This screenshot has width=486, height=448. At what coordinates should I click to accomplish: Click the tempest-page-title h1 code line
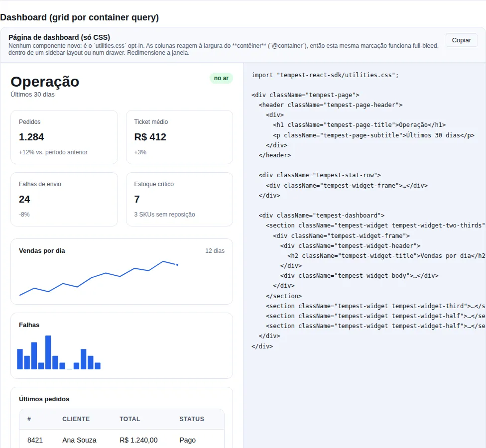359,125
